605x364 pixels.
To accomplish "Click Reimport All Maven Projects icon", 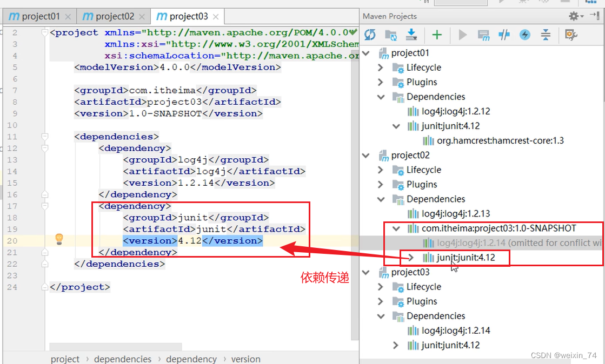I will pos(370,35).
